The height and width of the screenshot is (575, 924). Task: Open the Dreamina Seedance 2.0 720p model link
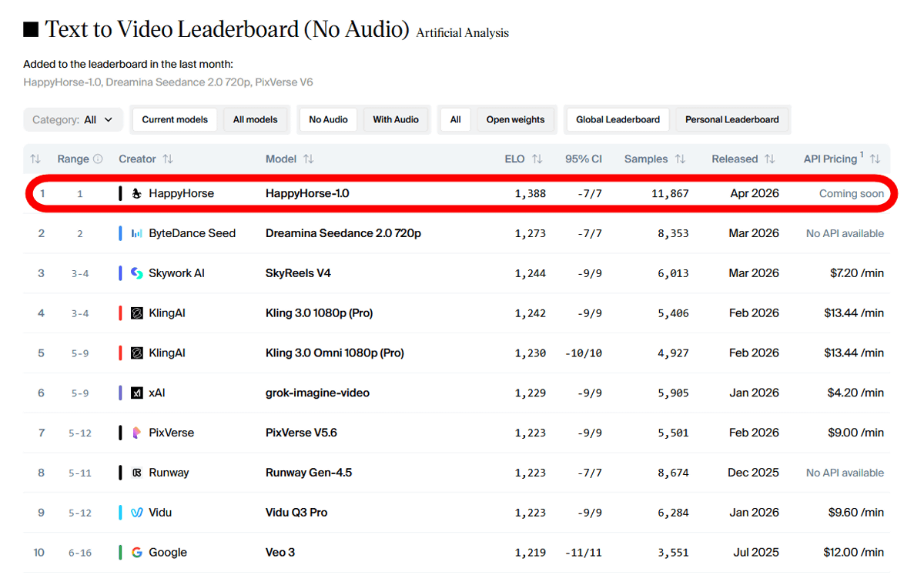(x=343, y=233)
